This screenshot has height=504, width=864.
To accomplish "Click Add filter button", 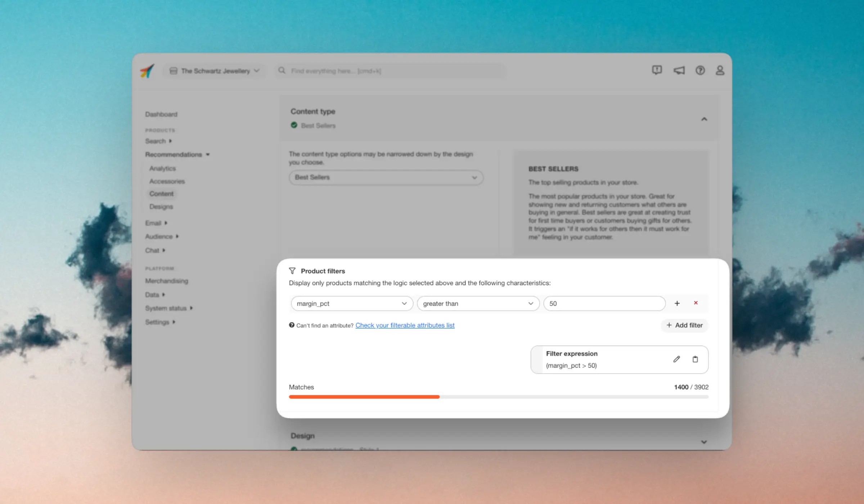I will pos(685,325).
